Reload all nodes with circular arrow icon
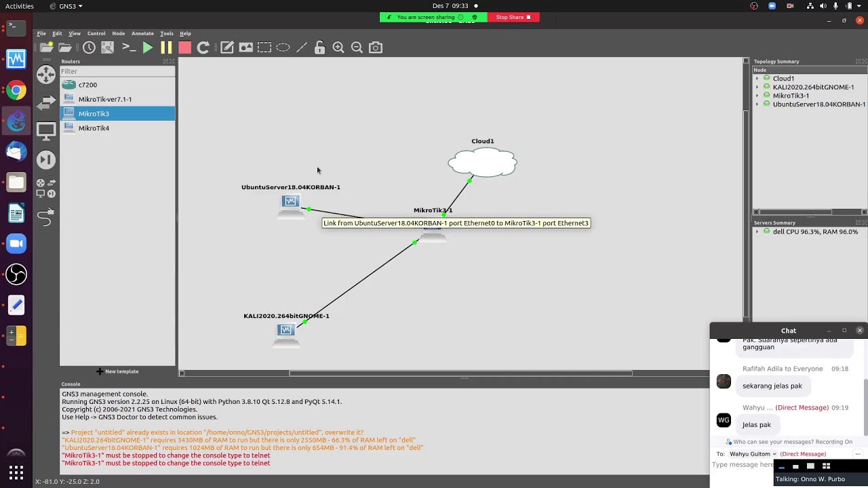 (203, 47)
